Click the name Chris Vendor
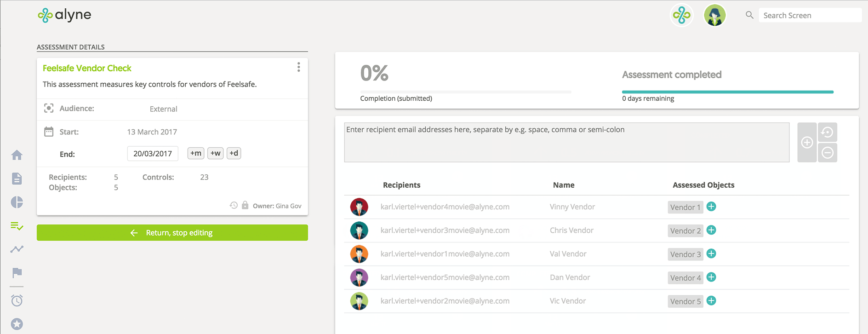Screen dimensions: 868x334 pos(571,230)
